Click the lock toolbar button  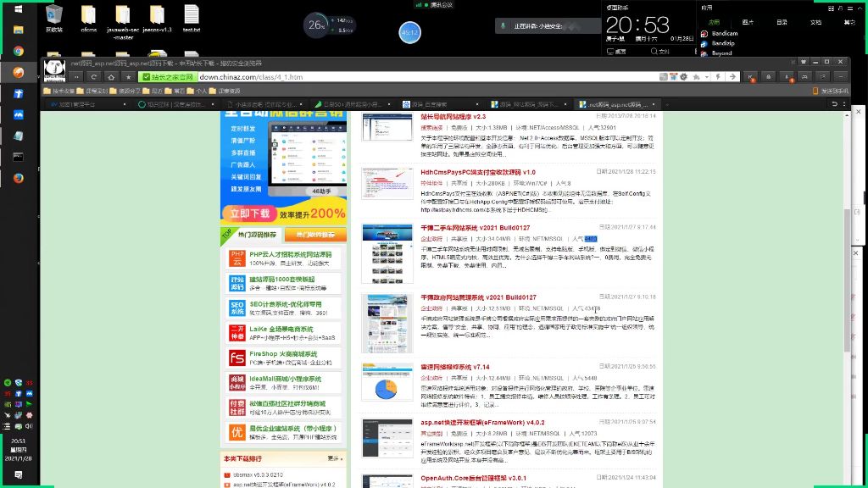point(768,77)
